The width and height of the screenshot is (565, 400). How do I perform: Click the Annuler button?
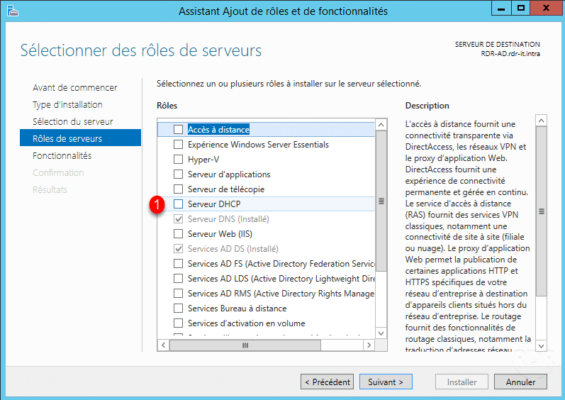(520, 382)
